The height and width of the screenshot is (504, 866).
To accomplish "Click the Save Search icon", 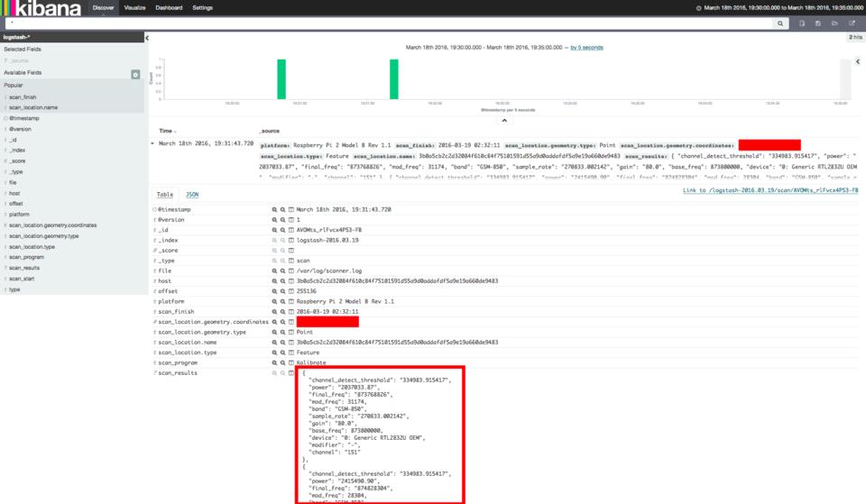I will 817,23.
